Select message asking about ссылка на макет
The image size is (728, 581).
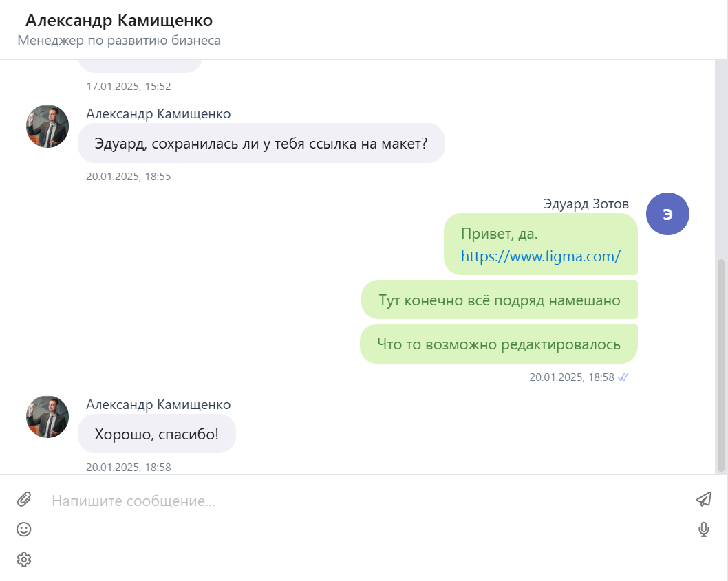tap(261, 144)
